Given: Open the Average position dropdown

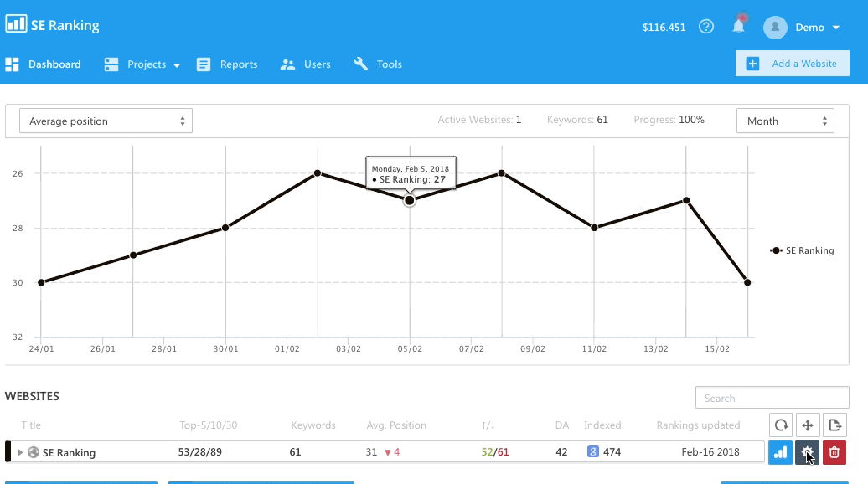Looking at the screenshot, I should (x=106, y=121).
